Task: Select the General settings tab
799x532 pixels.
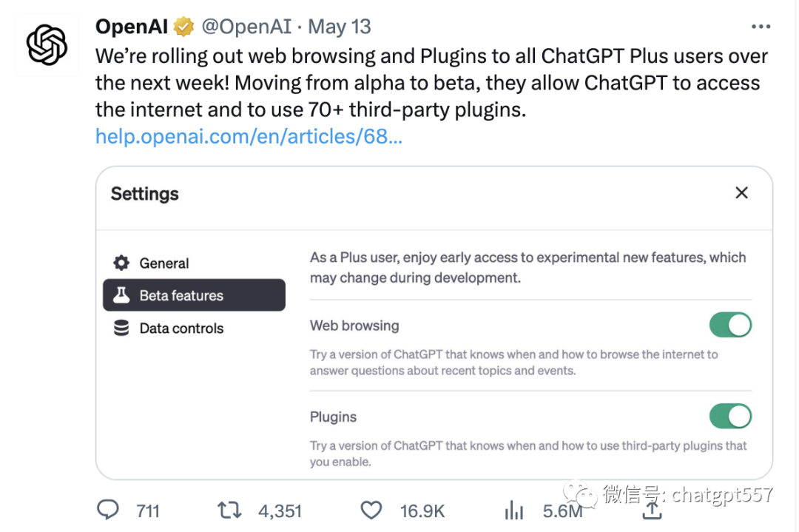Action: pyautogui.click(x=163, y=263)
